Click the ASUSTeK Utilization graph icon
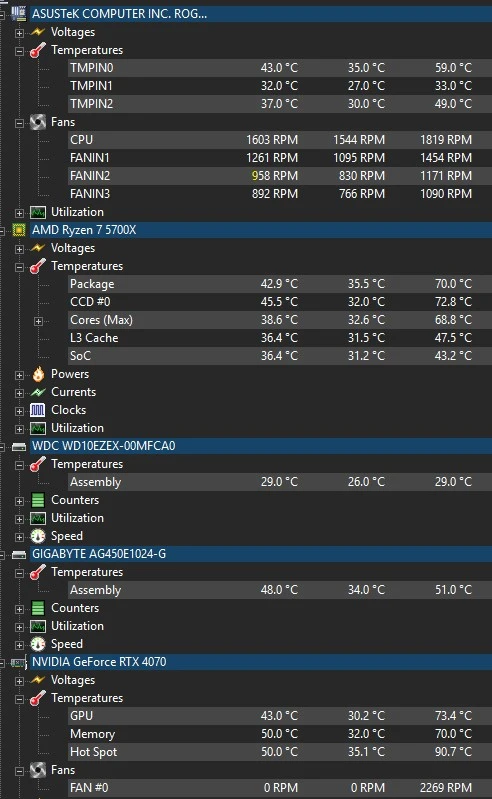The image size is (492, 799). pos(38,212)
